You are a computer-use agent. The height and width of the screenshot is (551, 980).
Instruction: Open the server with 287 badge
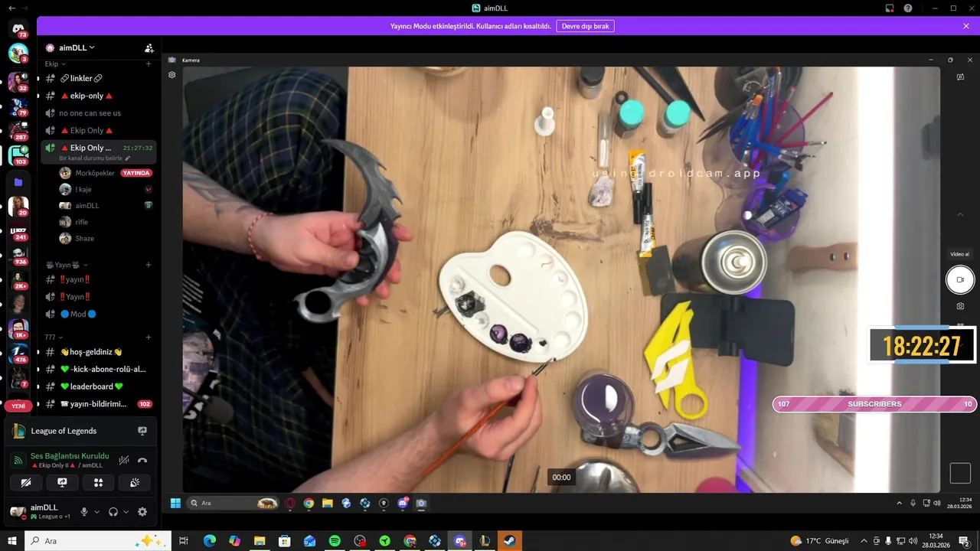[18, 131]
